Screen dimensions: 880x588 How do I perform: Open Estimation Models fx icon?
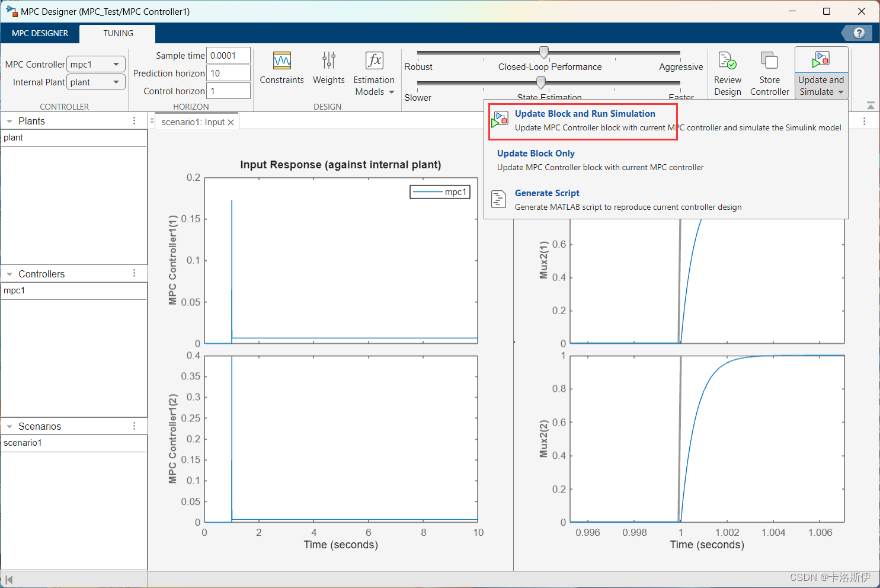(375, 60)
